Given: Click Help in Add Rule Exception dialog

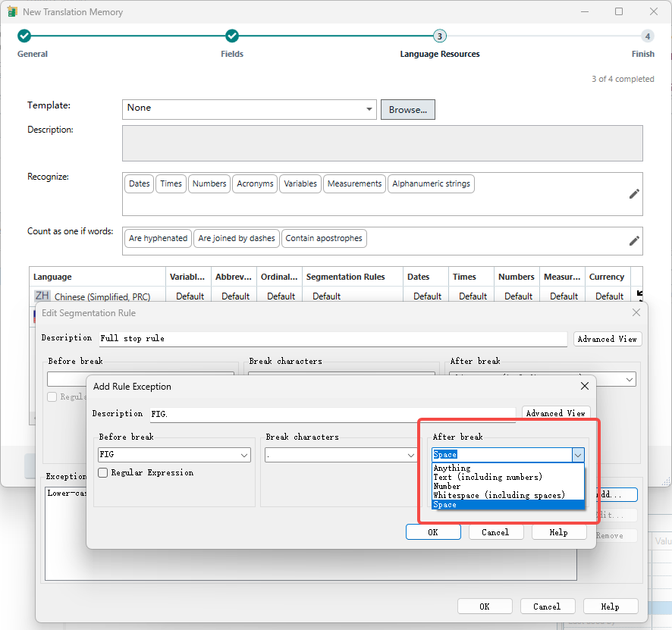Looking at the screenshot, I should [558, 532].
